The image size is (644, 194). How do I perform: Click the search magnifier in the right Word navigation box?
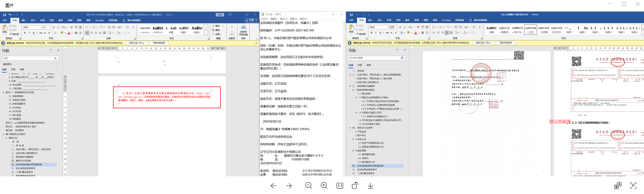(x=402, y=58)
